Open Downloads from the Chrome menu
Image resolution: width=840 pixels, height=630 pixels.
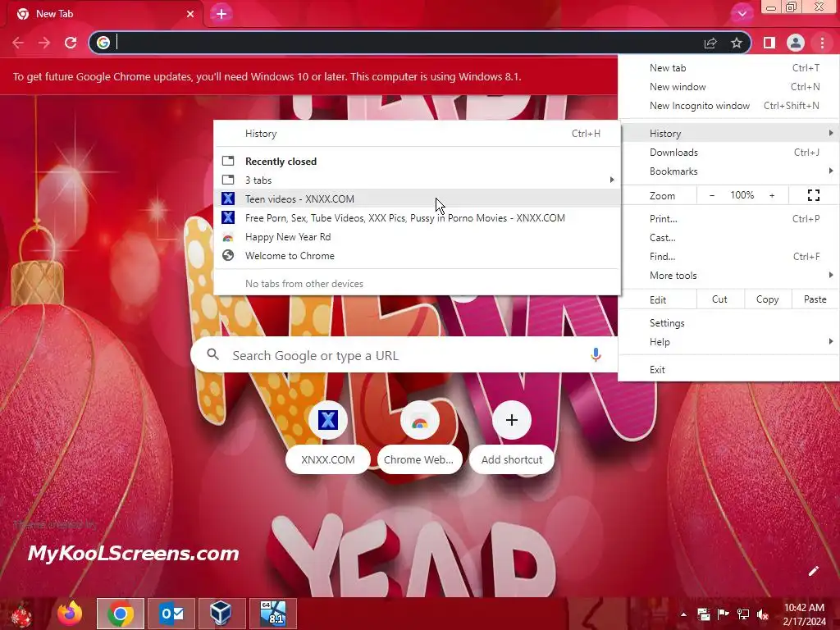pos(729,152)
